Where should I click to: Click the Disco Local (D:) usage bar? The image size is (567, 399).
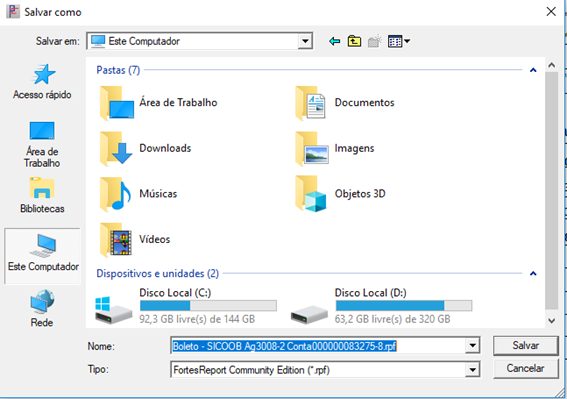tap(404, 306)
